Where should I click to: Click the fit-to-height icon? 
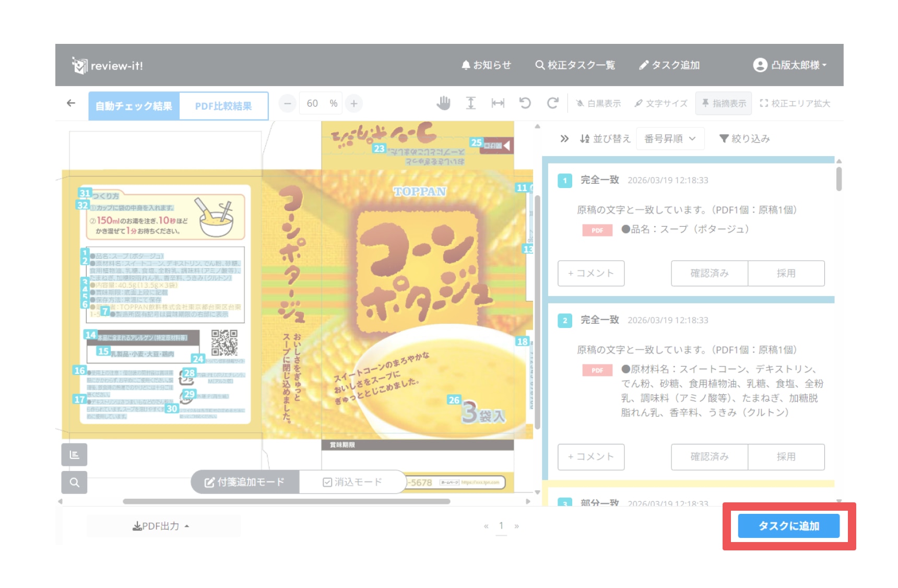coord(470,103)
